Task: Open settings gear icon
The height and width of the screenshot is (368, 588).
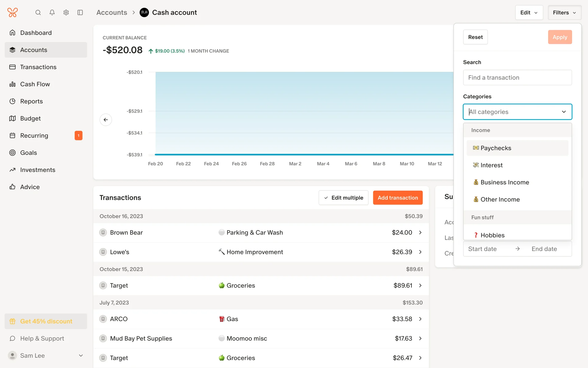Action: 66,13
